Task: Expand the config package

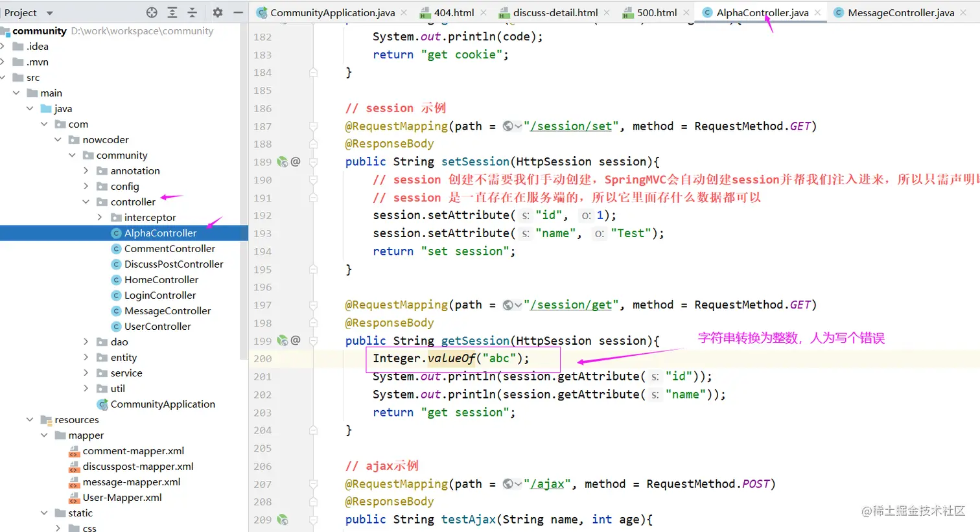Action: click(x=86, y=186)
